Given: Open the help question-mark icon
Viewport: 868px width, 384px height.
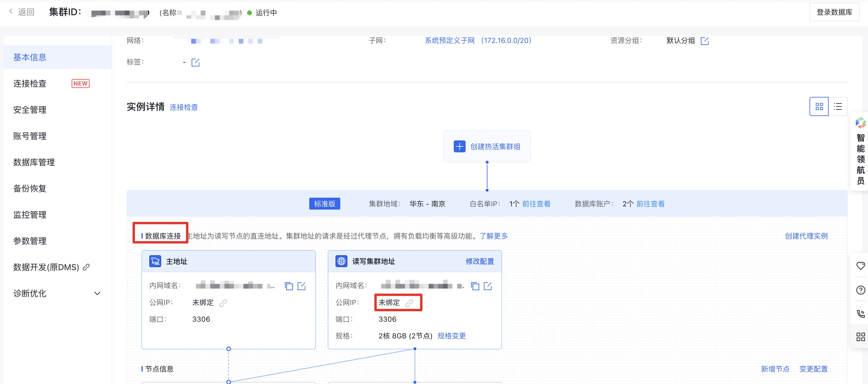Looking at the screenshot, I should 861,290.
